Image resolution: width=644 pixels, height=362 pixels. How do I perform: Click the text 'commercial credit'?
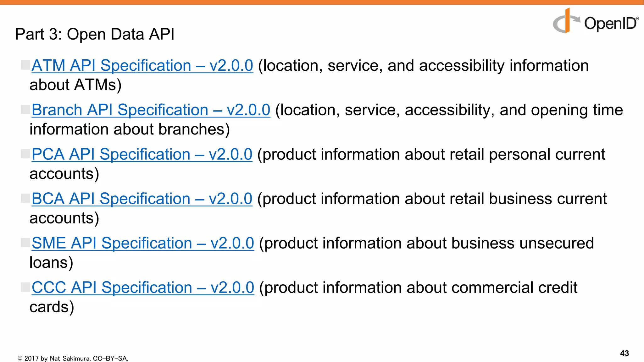pyautogui.click(x=514, y=288)
